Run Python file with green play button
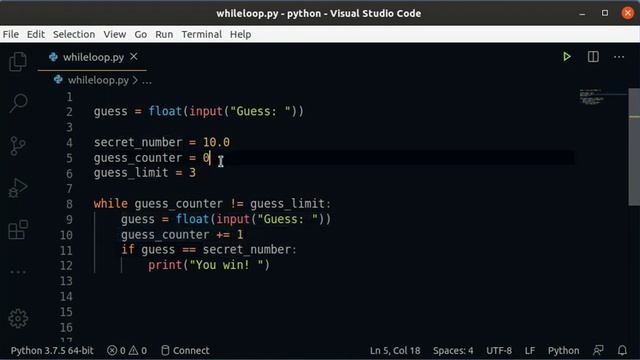The height and width of the screenshot is (360, 640). pos(567,57)
